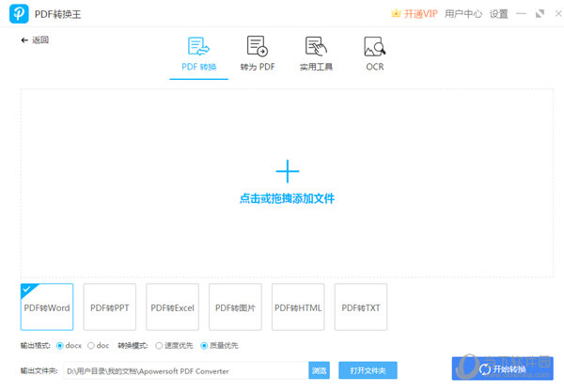The image size is (564, 392).
Task: Click the 转为 PDF page icon
Action: tap(258, 46)
